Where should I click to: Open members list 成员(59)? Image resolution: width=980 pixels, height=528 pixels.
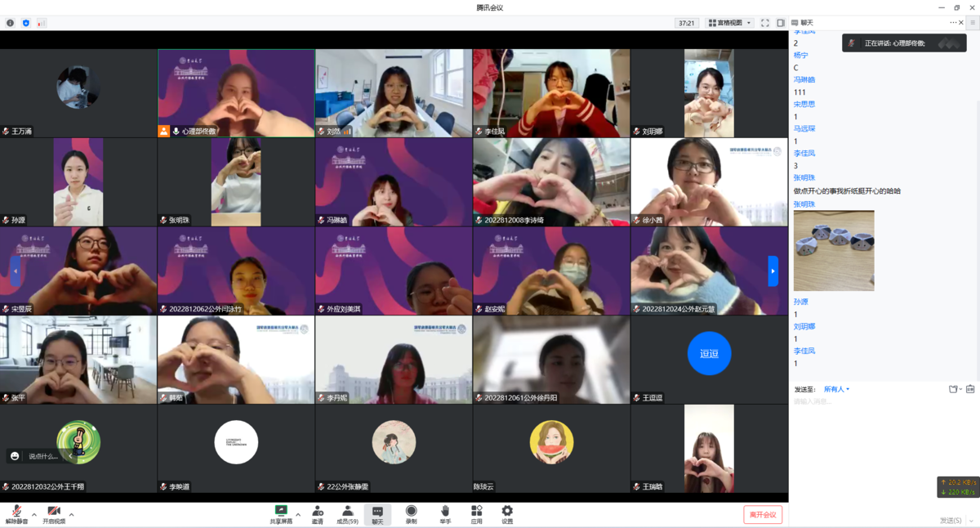pyautogui.click(x=348, y=514)
